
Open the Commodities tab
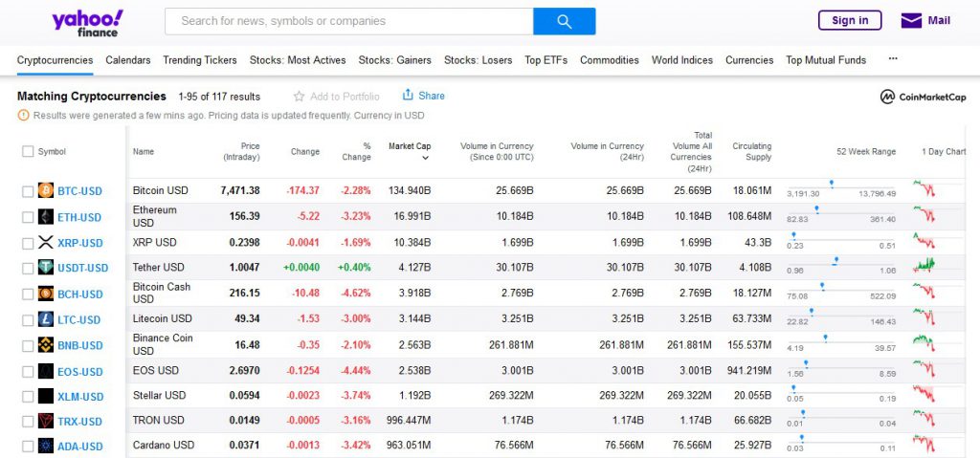(610, 60)
